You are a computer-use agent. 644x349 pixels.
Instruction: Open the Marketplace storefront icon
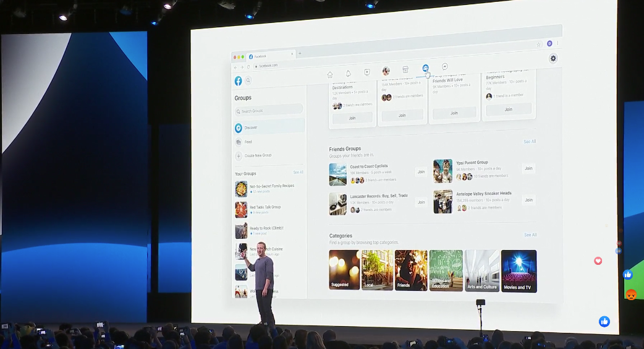[x=405, y=69]
